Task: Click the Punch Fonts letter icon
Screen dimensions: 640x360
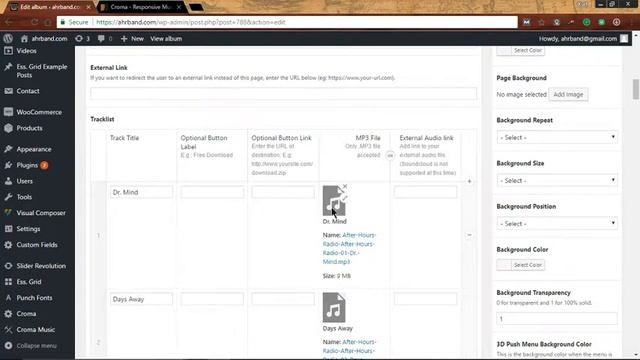Action: (8, 298)
